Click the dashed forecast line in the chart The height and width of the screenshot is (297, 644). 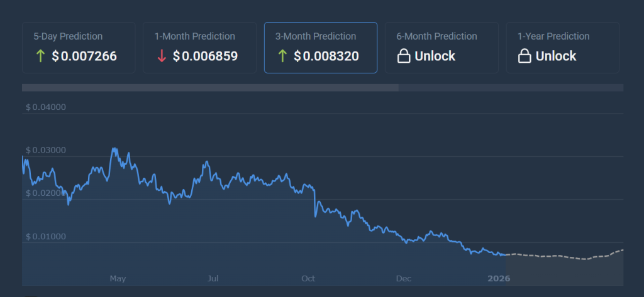click(553, 256)
